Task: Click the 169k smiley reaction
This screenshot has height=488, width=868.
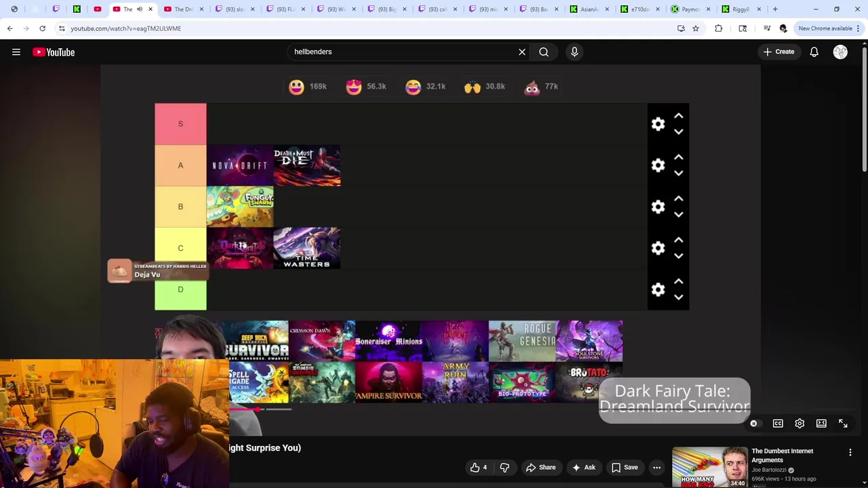Action: point(307,87)
